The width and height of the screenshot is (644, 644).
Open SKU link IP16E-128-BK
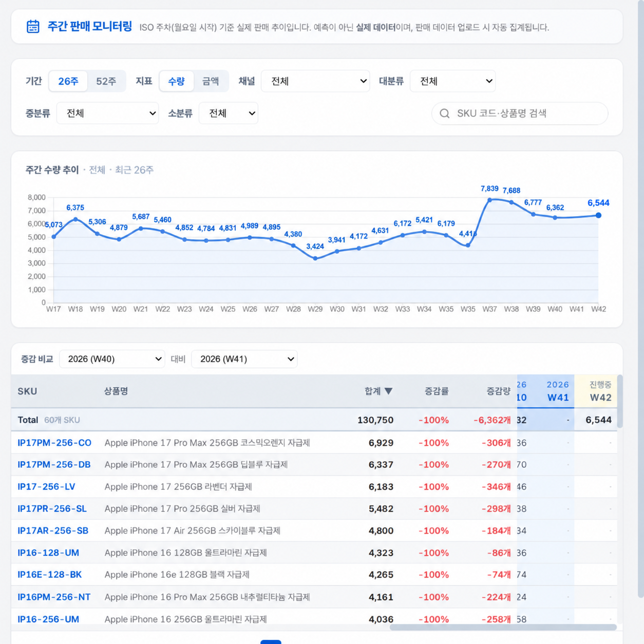[x=49, y=575]
